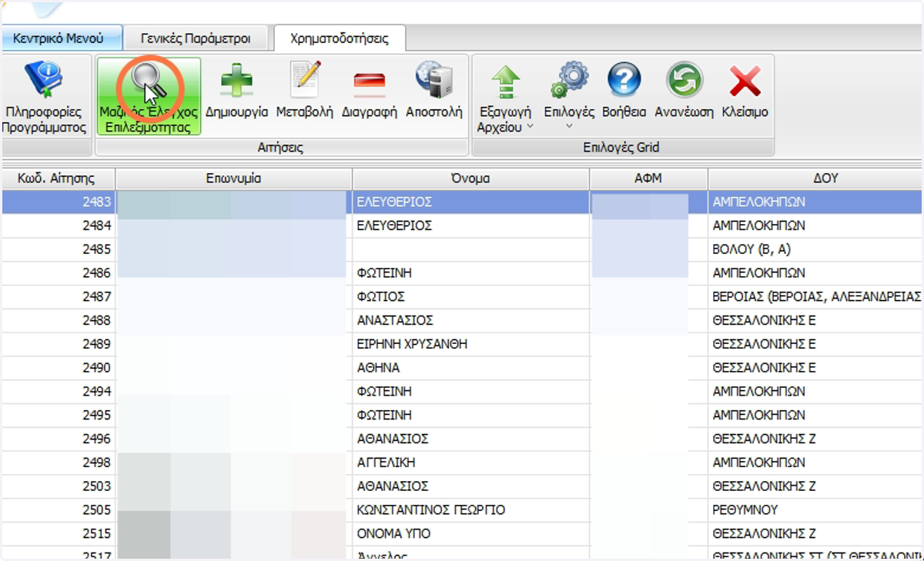The width and height of the screenshot is (924, 561).
Task: Open Επιλογές gears icon
Action: pyautogui.click(x=570, y=80)
